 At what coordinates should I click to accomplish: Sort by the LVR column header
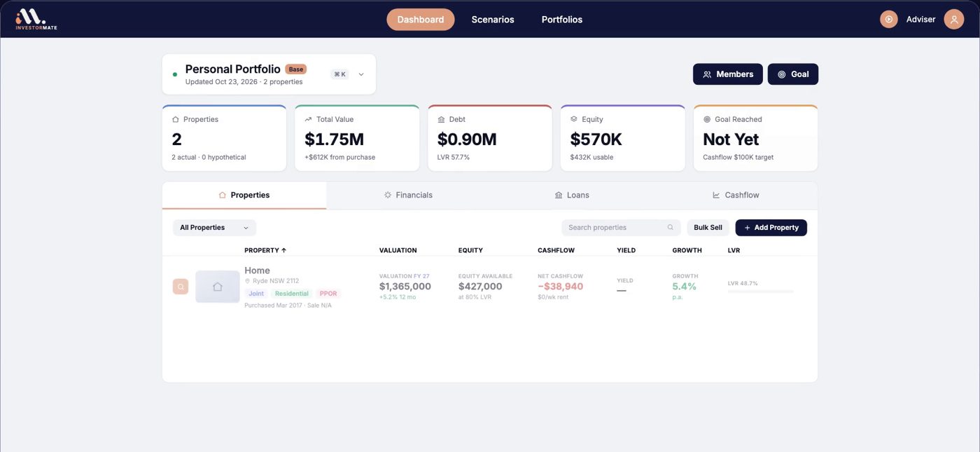click(x=734, y=250)
